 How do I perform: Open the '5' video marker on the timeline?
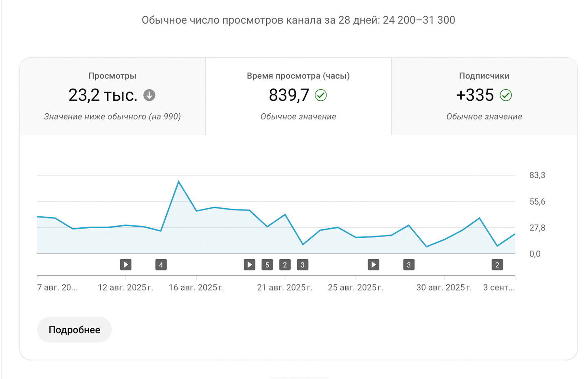(267, 264)
